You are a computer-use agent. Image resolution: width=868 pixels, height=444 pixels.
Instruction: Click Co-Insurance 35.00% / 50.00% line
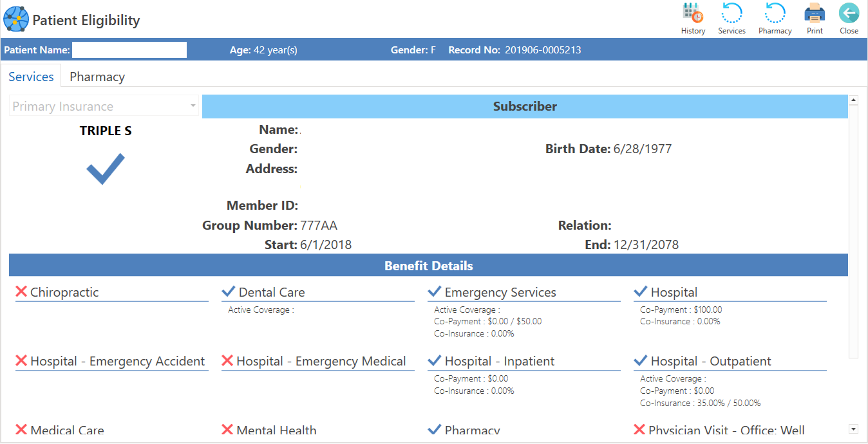(701, 403)
